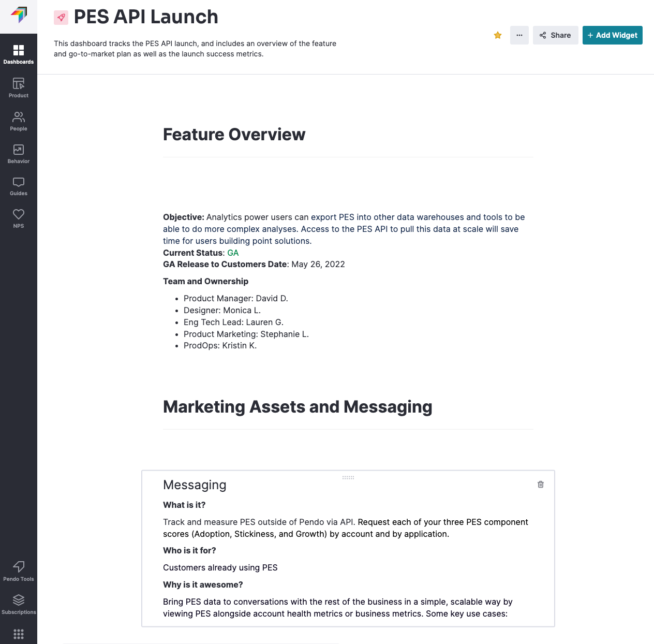The width and height of the screenshot is (654, 644).
Task: Click the rocket dashboard icon next to title
Action: point(61,18)
